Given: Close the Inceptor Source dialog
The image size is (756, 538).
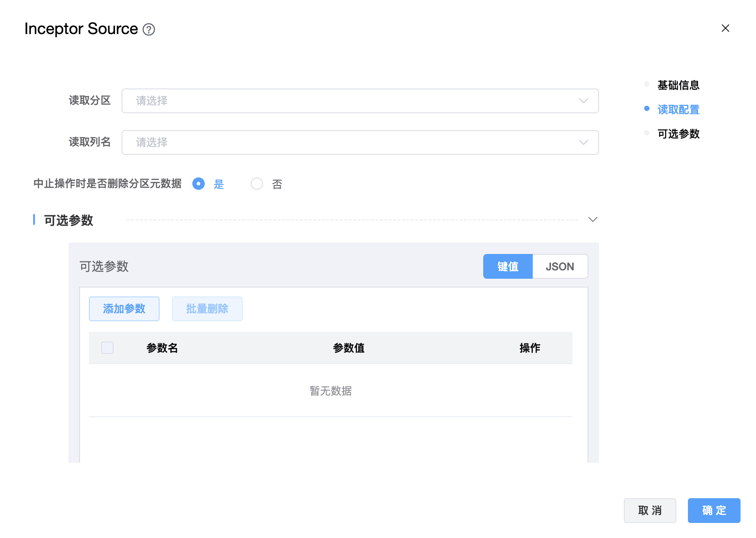Looking at the screenshot, I should (725, 28).
